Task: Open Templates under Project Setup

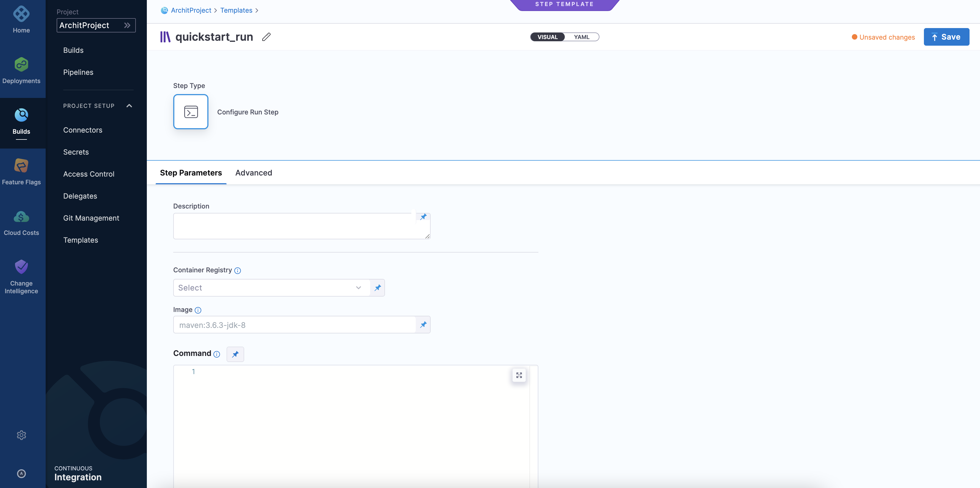Action: coord(80,240)
